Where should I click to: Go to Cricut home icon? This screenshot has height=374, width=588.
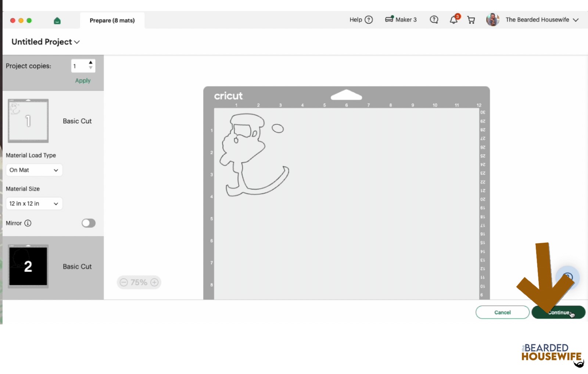click(57, 21)
